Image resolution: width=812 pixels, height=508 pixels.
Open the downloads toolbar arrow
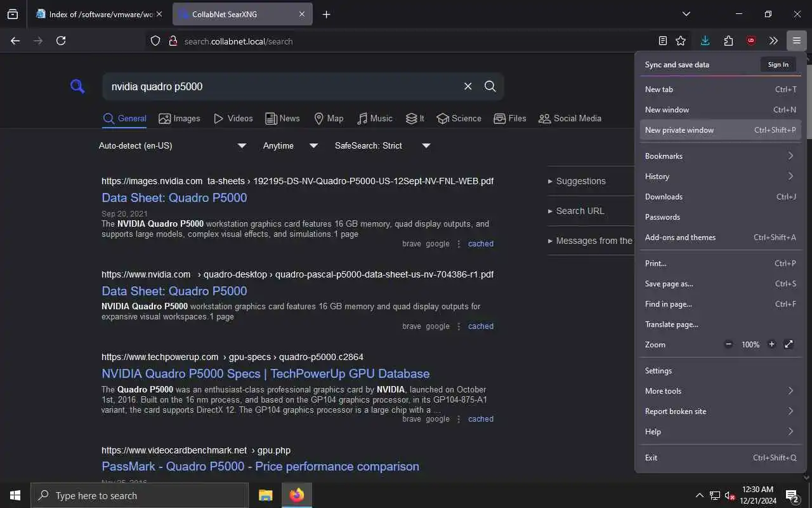coord(705,41)
